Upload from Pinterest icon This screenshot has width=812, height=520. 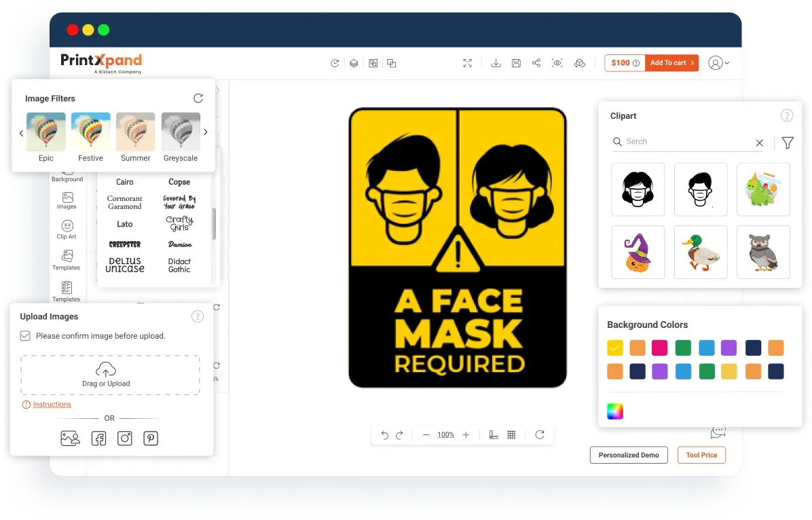pos(151,439)
